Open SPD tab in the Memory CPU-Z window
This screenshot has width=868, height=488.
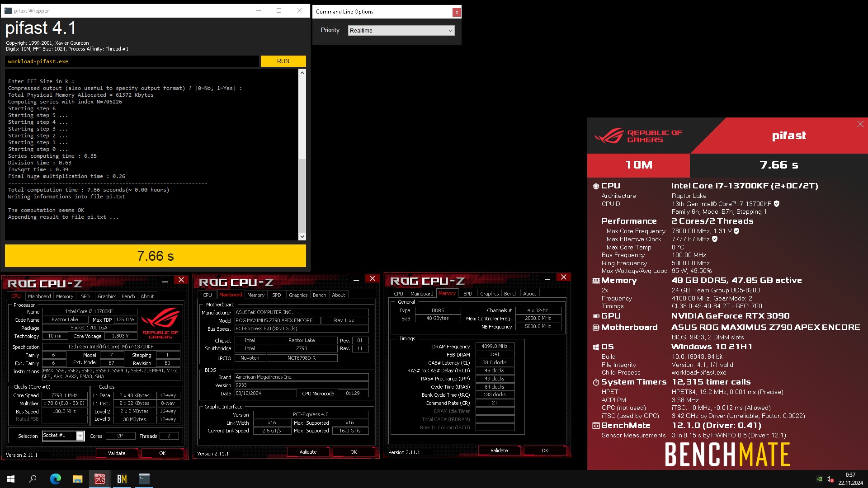coord(468,294)
